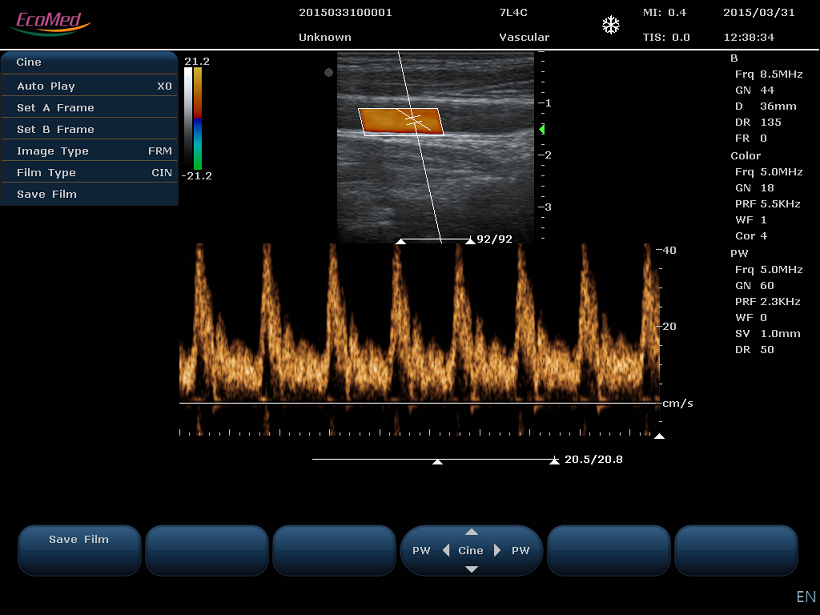
Task: Open the Cine menu header
Action: 90,62
